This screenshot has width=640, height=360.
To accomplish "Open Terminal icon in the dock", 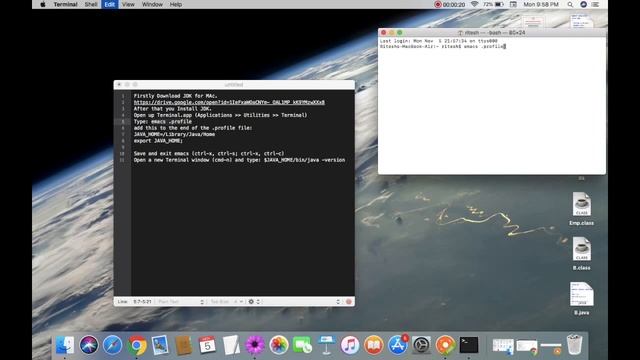I will (x=469, y=345).
